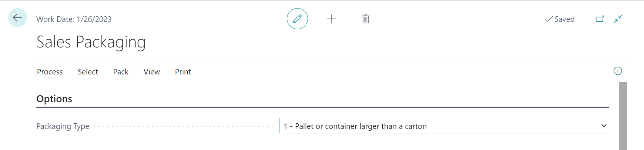Image resolution: width=644 pixels, height=150 pixels.
Task: Collapse the Options section header
Action: (x=54, y=99)
